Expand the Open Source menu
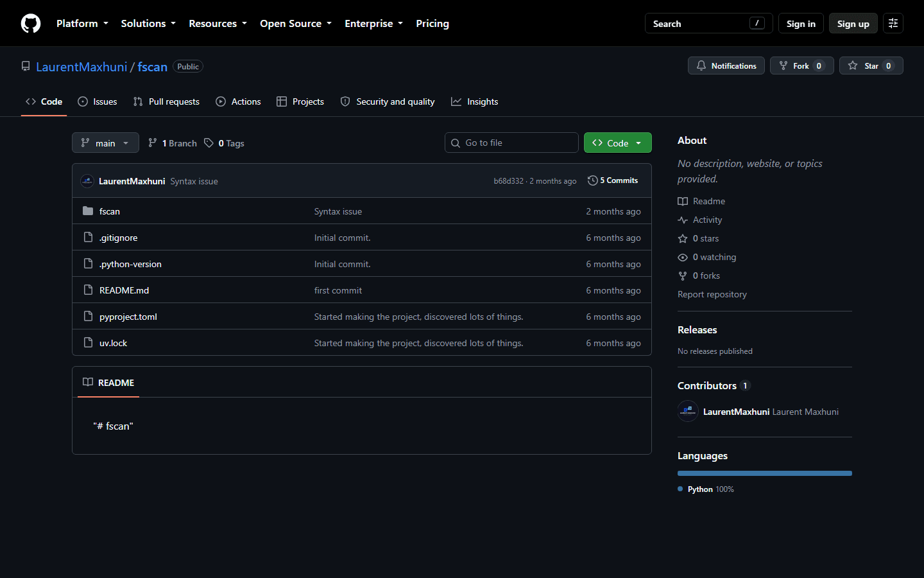The width and height of the screenshot is (924, 578). [296, 23]
